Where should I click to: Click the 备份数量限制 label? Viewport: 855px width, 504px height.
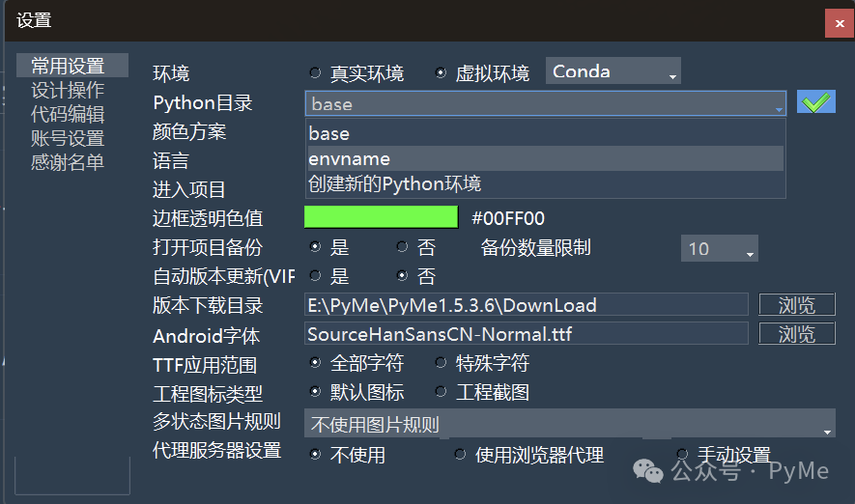pos(536,248)
